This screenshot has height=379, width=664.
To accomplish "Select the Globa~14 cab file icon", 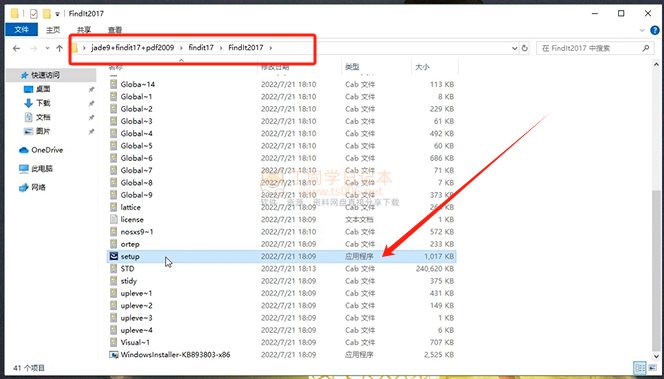I will [113, 84].
